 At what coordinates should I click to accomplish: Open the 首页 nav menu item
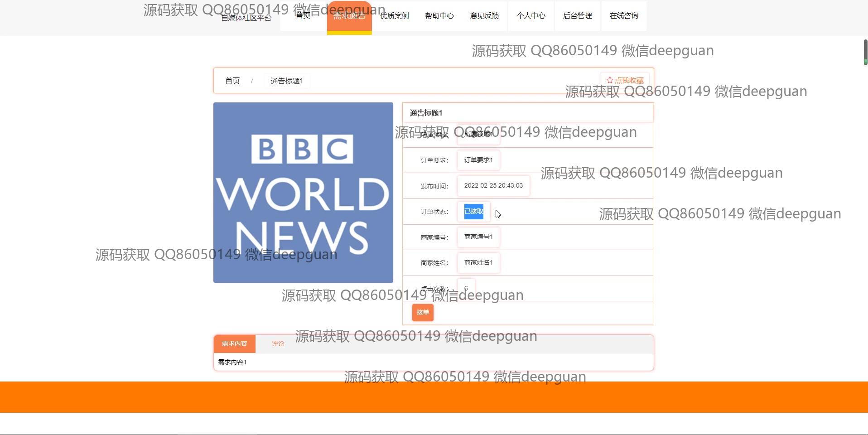(x=303, y=16)
